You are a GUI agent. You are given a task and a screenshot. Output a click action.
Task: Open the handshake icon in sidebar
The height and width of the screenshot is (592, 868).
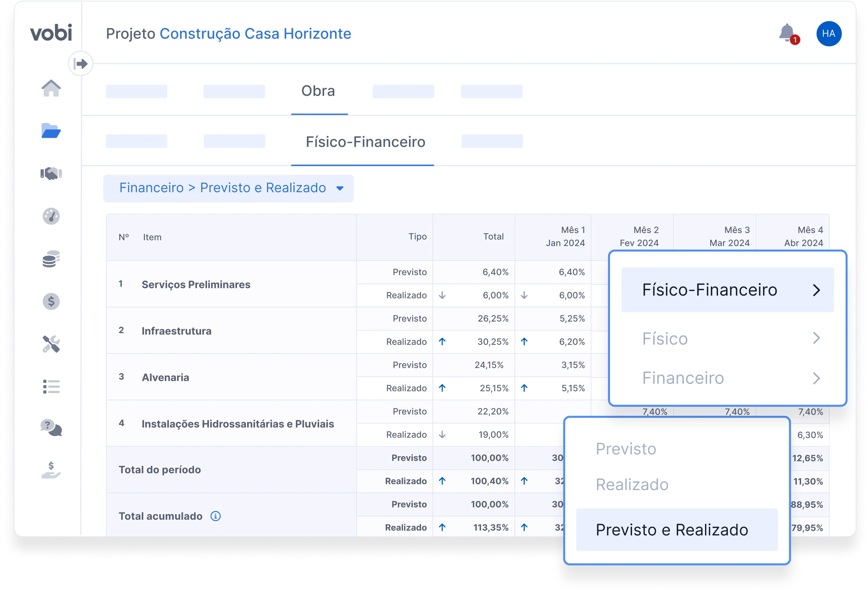click(51, 173)
